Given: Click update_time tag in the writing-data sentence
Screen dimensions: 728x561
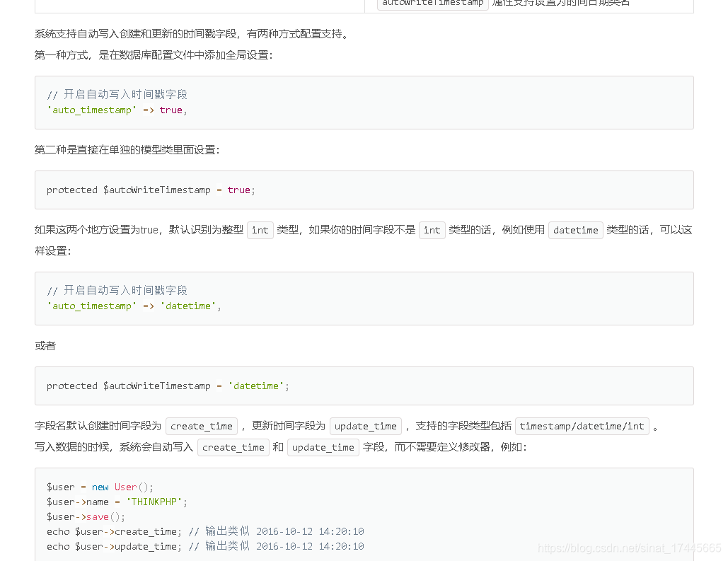Looking at the screenshot, I should [x=323, y=447].
